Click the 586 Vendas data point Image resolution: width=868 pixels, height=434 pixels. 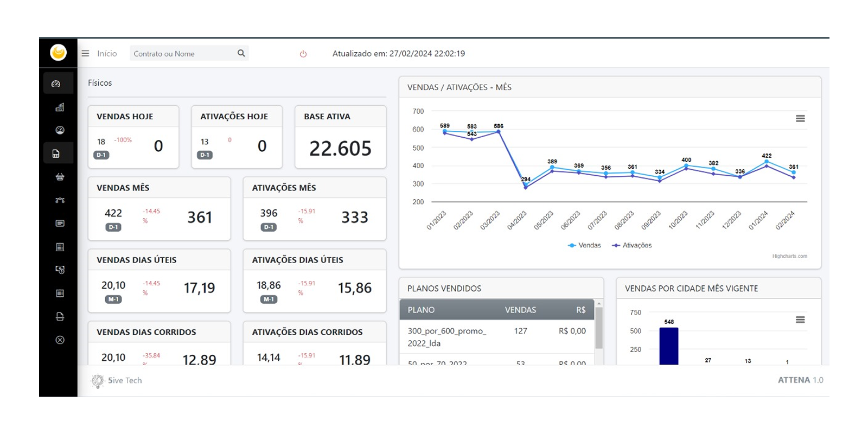point(499,131)
